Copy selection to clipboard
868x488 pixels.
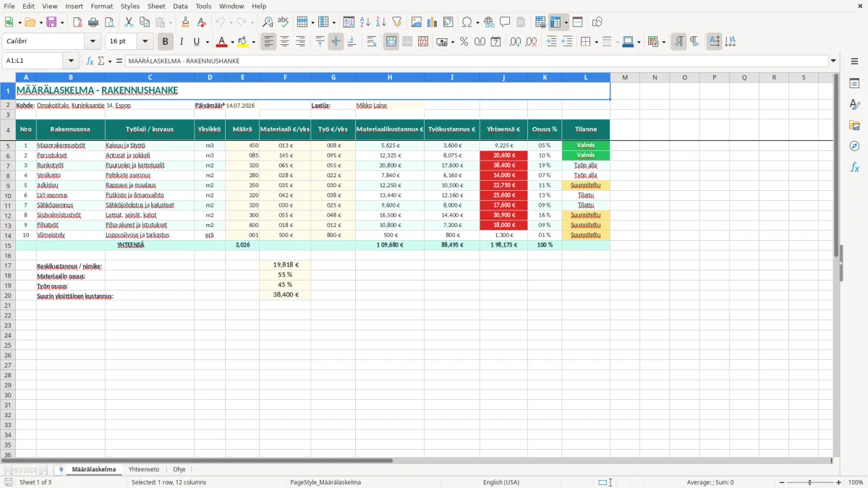pyautogui.click(x=145, y=22)
